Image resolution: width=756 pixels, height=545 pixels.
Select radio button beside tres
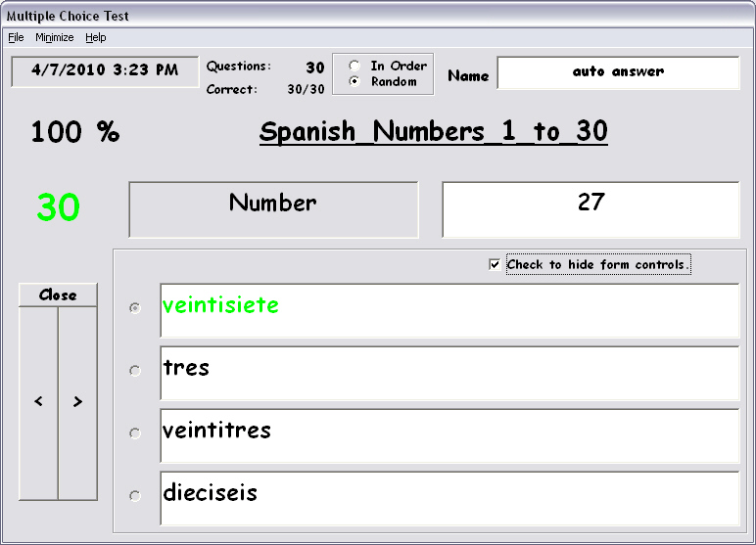pyautogui.click(x=135, y=370)
